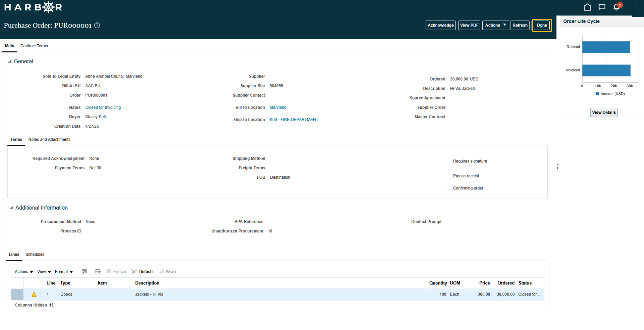This screenshot has height=330, width=644.
Task: Open the notifications bell
Action: click(x=616, y=7)
